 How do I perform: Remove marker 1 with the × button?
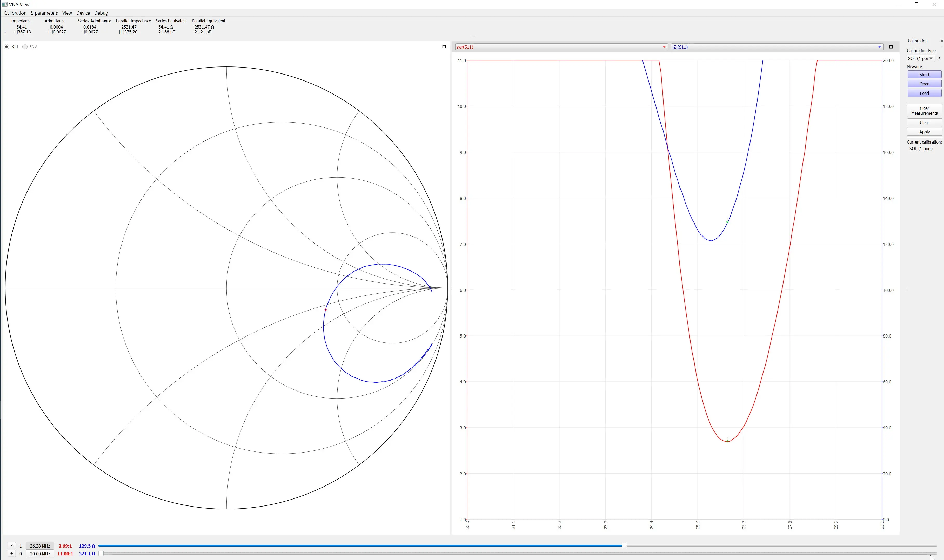click(x=12, y=546)
